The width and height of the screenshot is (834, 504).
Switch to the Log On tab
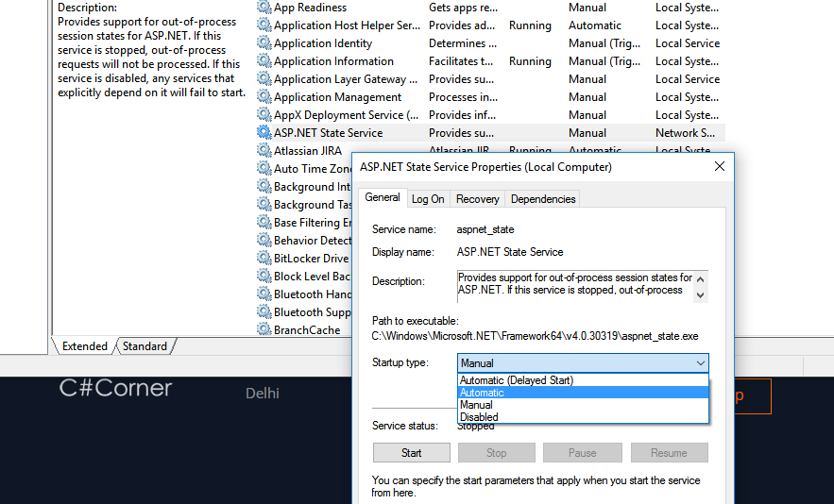[x=428, y=199]
